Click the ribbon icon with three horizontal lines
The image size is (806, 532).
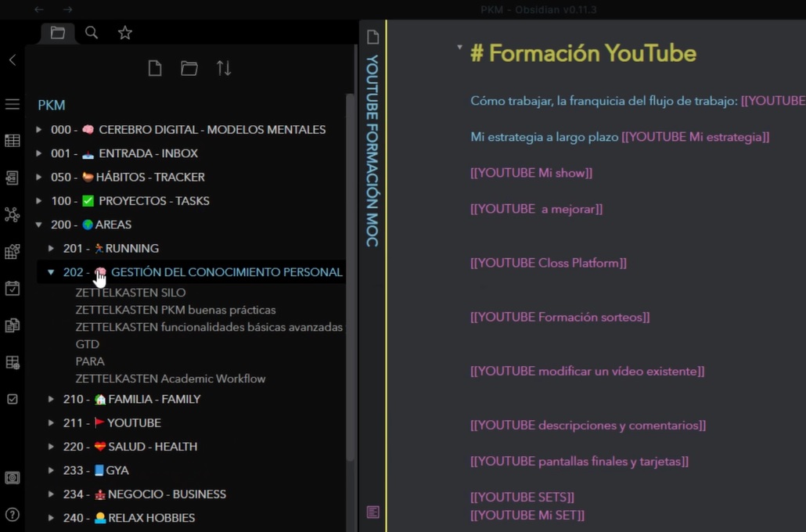13,104
